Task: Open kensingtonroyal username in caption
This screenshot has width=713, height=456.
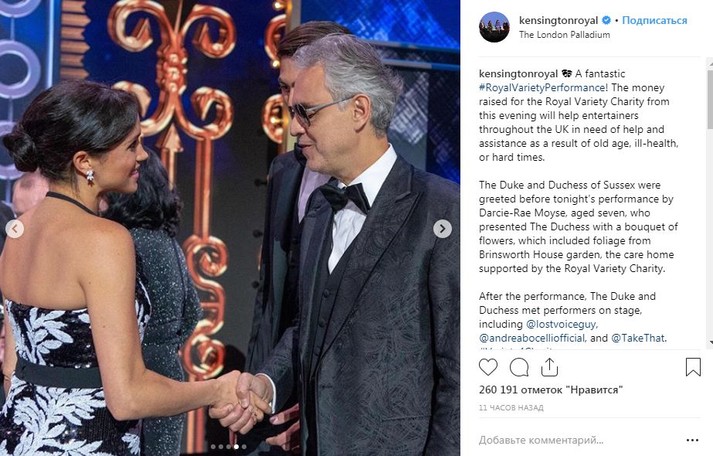Action: click(518, 74)
